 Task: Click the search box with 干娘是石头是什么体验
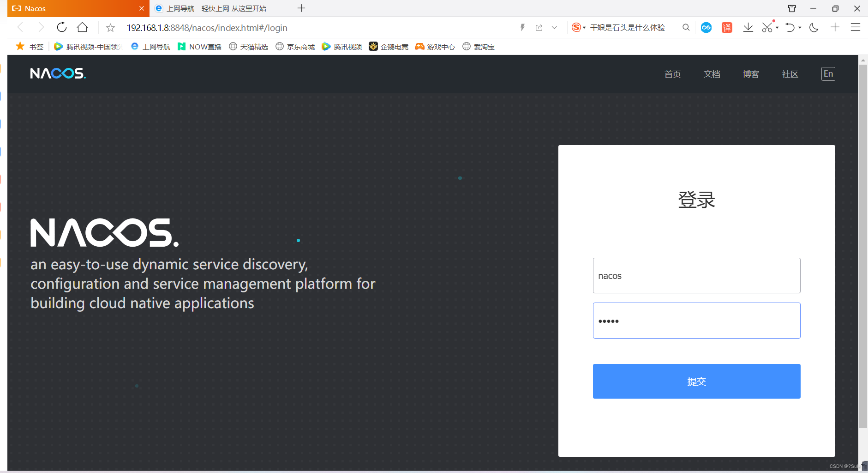[627, 28]
